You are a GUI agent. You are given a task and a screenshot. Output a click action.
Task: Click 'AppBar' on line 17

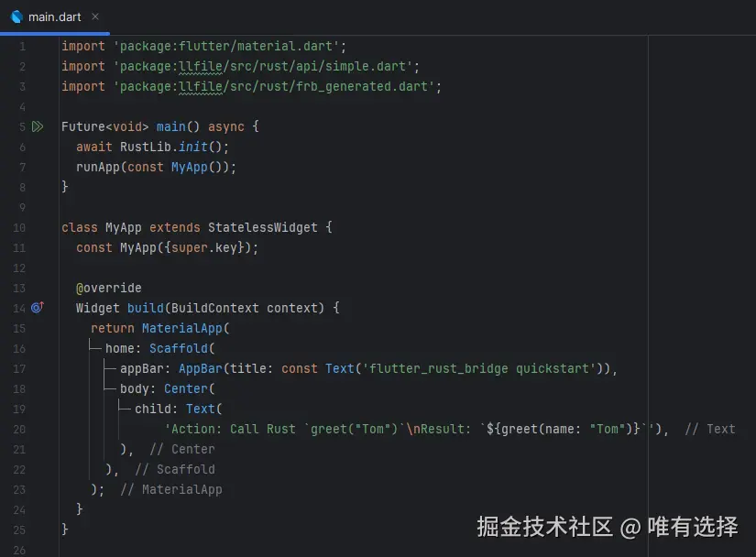pos(201,368)
